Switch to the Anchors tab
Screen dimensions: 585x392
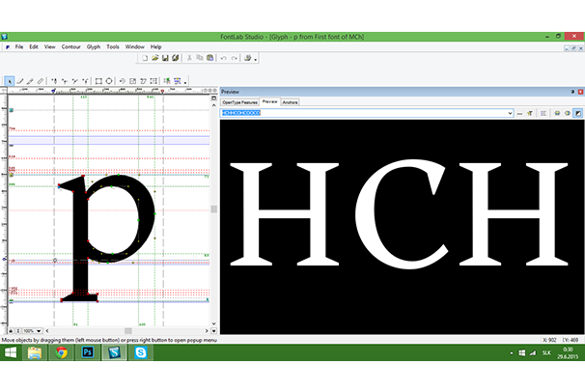tap(290, 101)
